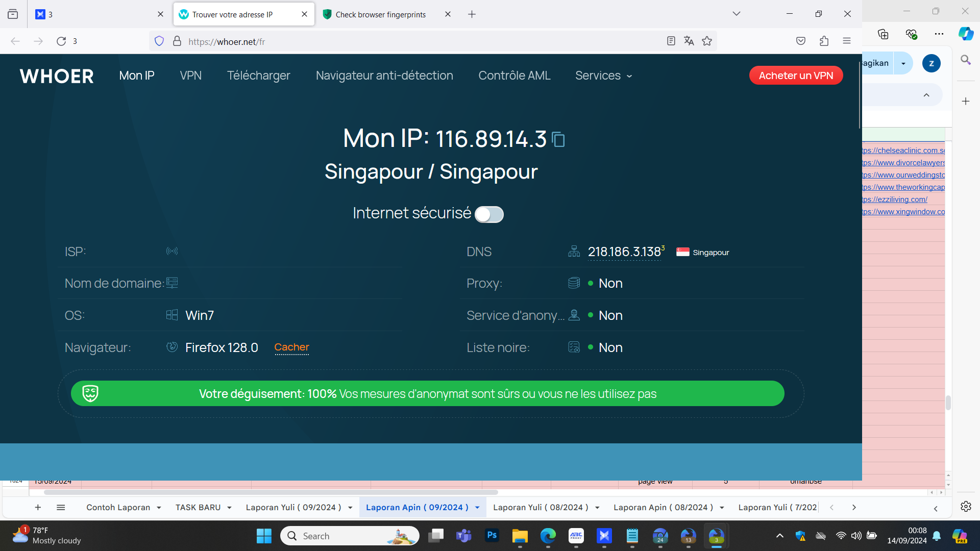This screenshot has width=980, height=551.
Task: Click the Nom de domaine server icon
Action: point(172,283)
